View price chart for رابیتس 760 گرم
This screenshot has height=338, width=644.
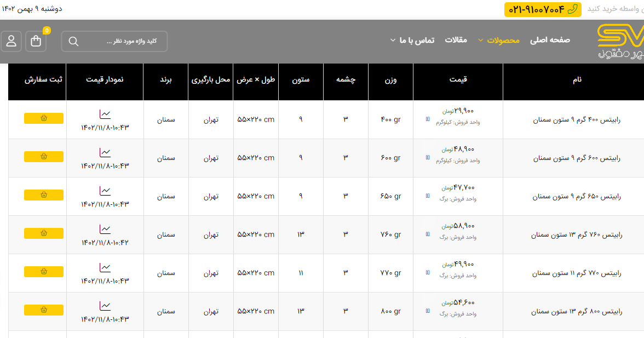[x=105, y=229]
